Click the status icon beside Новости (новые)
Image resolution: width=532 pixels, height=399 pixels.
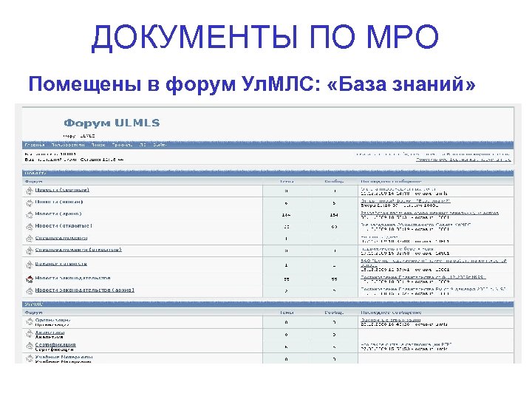(30, 203)
